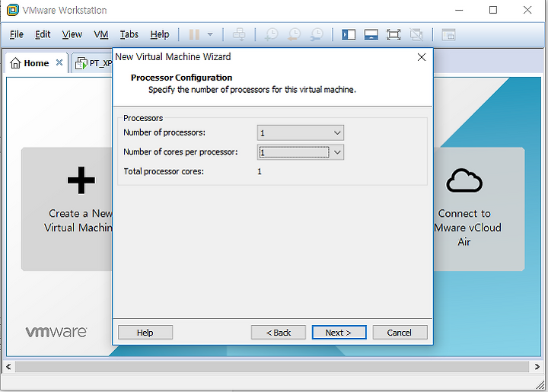Click the Help button in the wizard
548x392 pixels.
(145, 333)
